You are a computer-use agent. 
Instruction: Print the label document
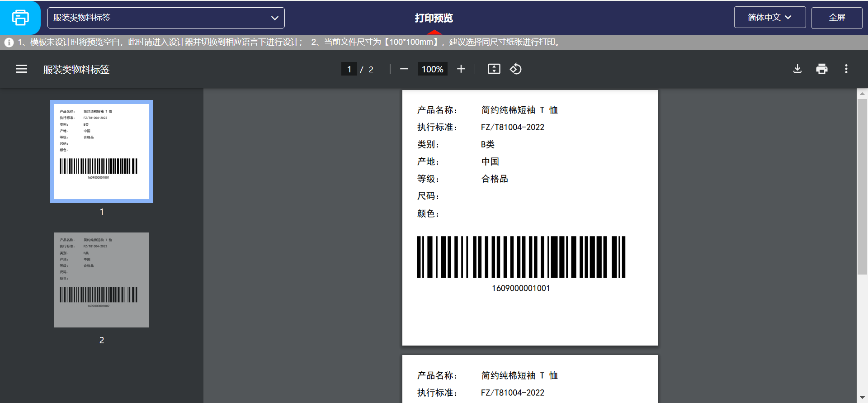pos(821,69)
